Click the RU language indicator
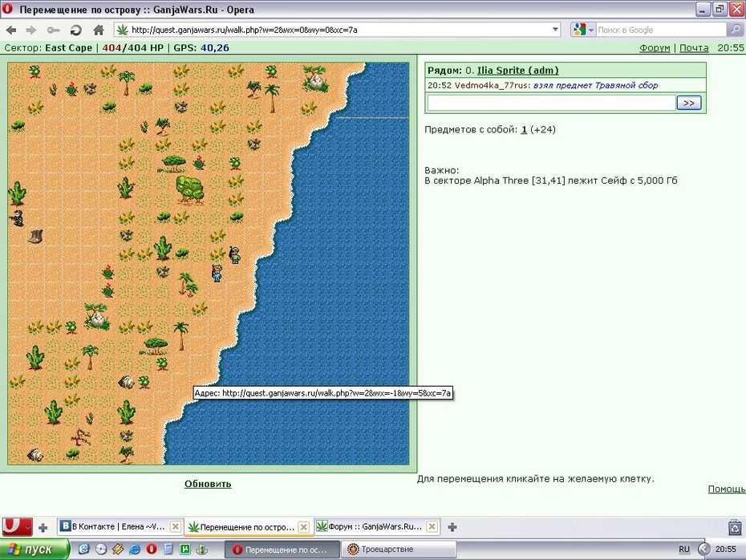The width and height of the screenshot is (746, 560). 684,549
